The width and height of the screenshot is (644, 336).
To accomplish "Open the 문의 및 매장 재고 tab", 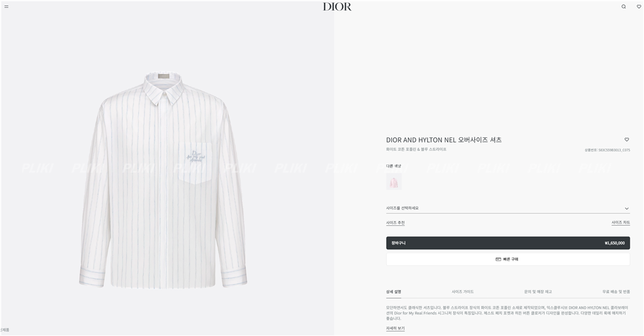I will pyautogui.click(x=538, y=292).
